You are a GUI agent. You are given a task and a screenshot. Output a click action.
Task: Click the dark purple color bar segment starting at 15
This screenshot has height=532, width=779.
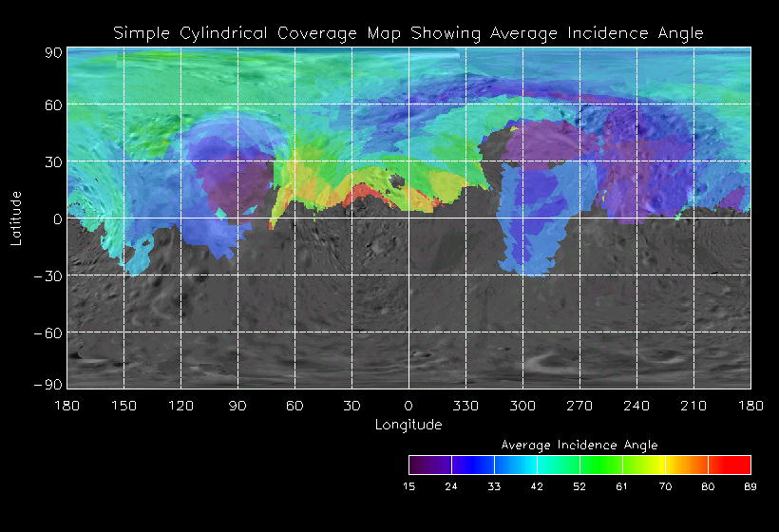tap(430, 465)
